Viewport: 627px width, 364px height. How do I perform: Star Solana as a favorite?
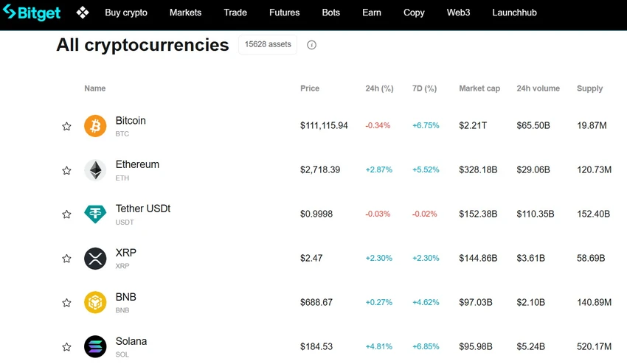coord(67,347)
